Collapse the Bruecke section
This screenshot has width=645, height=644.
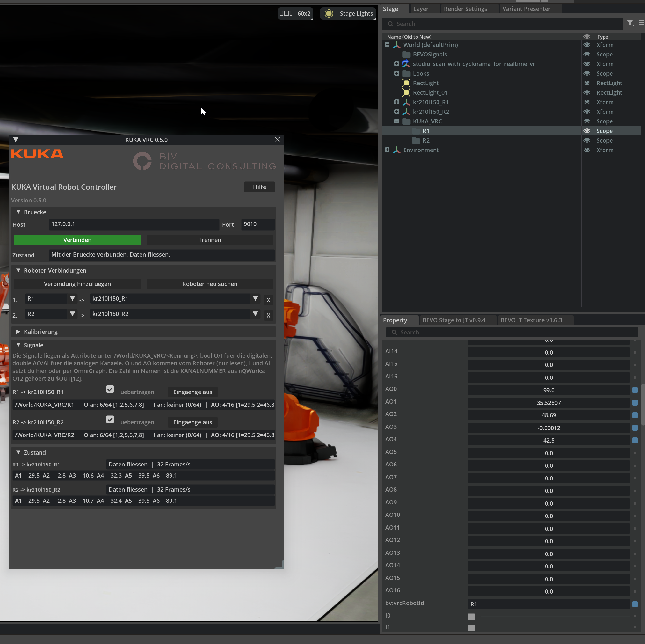pos(18,212)
